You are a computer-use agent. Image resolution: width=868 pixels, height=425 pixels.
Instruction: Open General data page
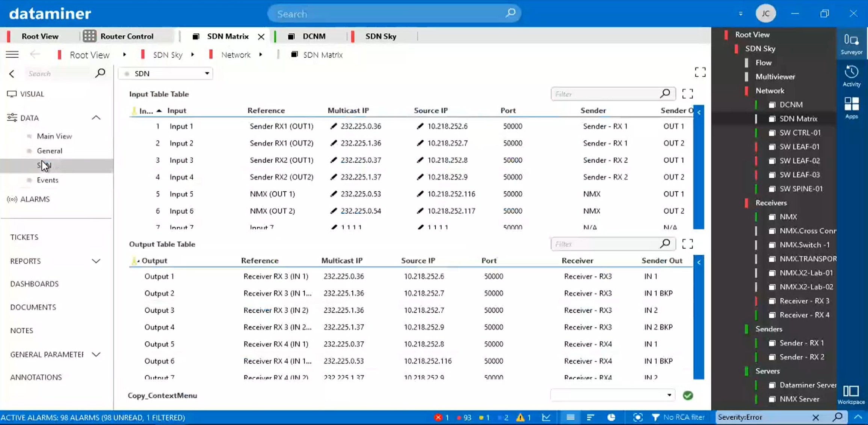click(50, 151)
